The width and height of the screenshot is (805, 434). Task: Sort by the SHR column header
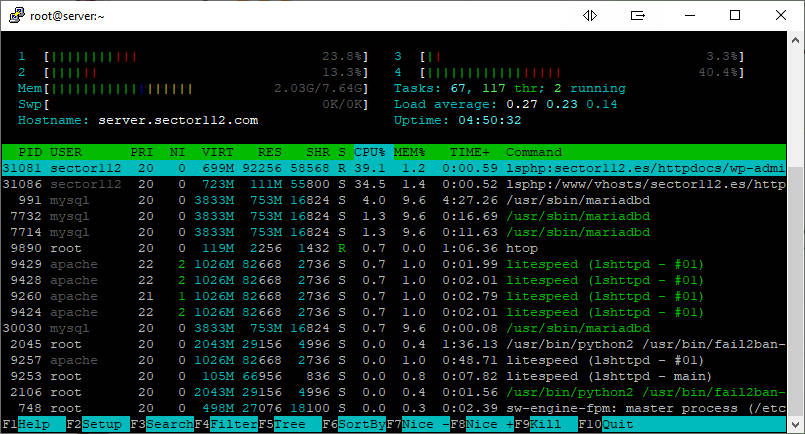point(318,152)
